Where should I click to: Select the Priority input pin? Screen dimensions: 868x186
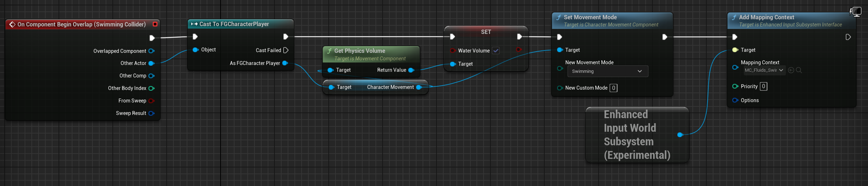(x=735, y=86)
